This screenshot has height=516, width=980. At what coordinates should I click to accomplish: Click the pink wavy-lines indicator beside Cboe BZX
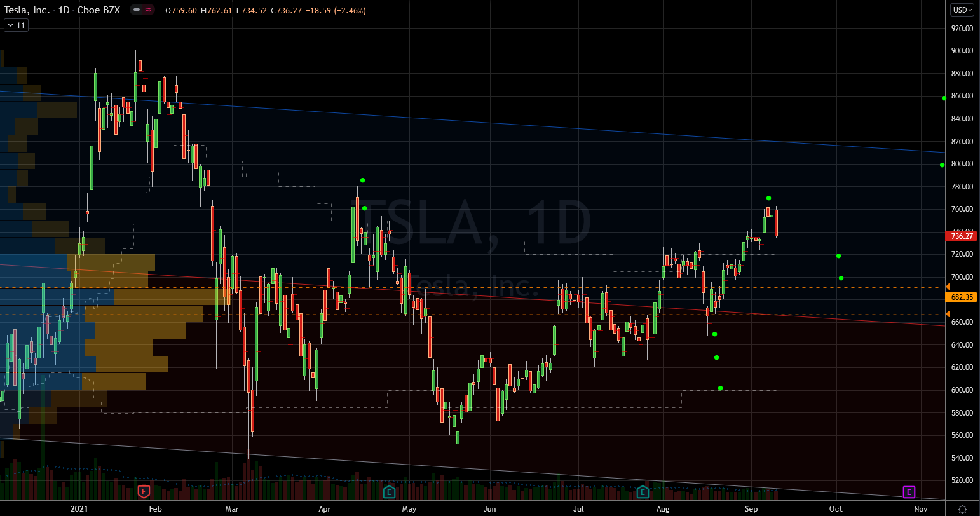pyautogui.click(x=148, y=11)
